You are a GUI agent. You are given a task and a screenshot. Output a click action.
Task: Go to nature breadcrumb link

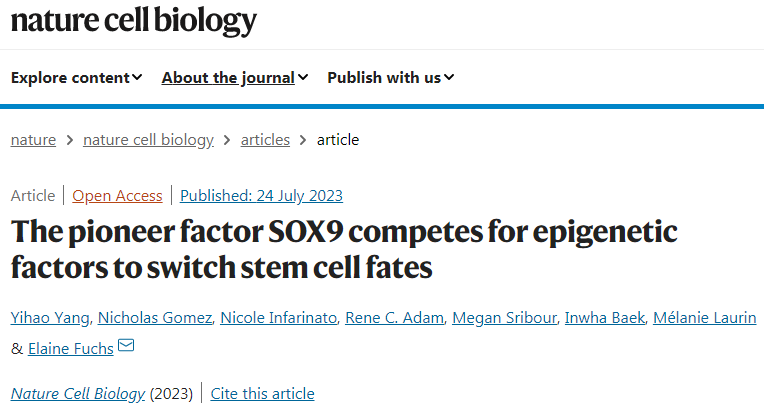pyautogui.click(x=33, y=139)
